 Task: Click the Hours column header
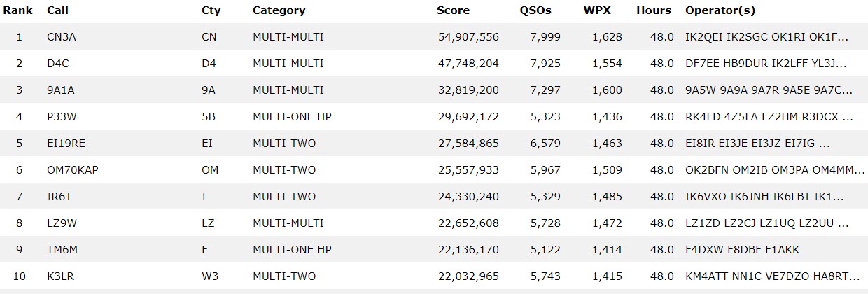654,10
